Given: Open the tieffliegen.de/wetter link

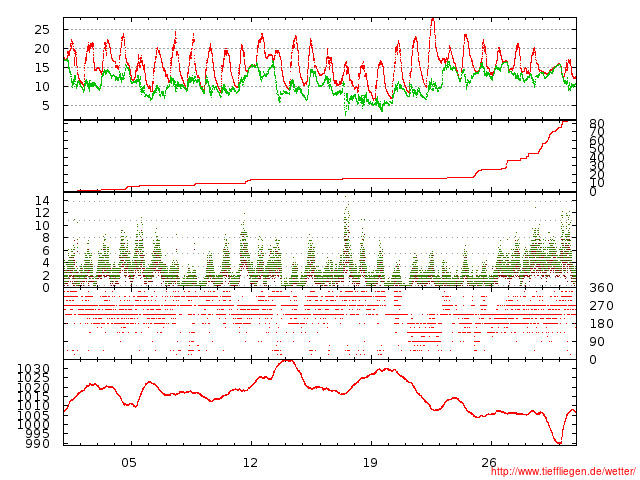Looking at the screenshot, I should point(563,472).
